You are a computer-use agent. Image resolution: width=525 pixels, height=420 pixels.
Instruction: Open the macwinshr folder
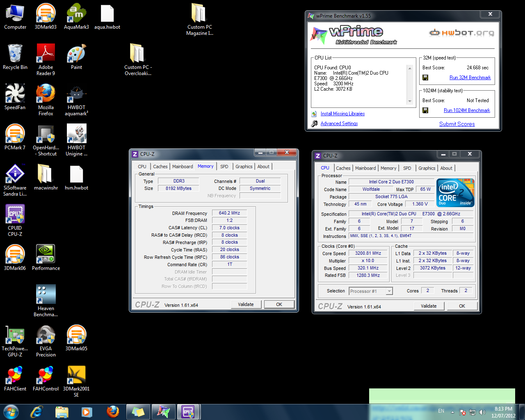click(46, 178)
